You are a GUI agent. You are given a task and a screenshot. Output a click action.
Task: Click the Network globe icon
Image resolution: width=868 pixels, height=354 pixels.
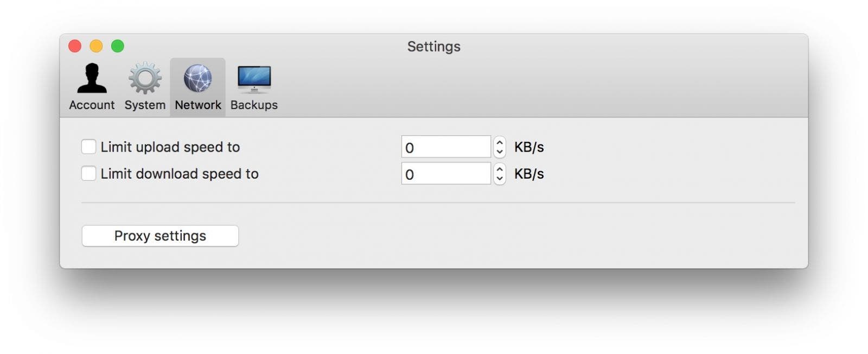(197, 78)
